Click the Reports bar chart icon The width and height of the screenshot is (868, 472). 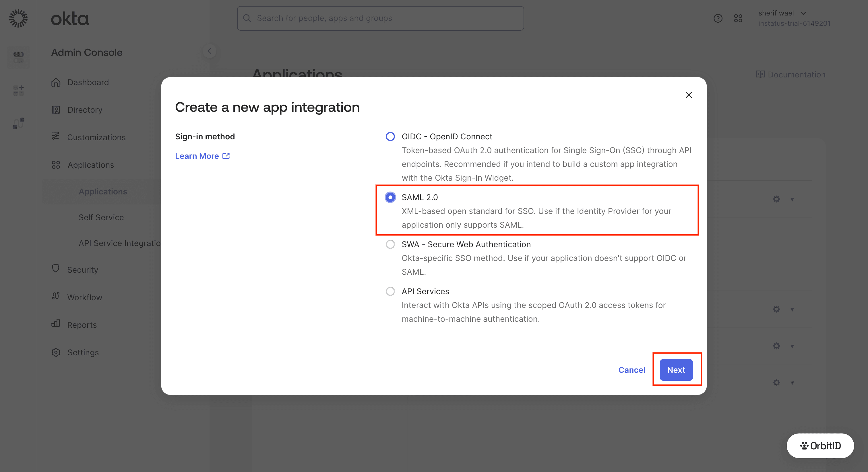(56, 323)
